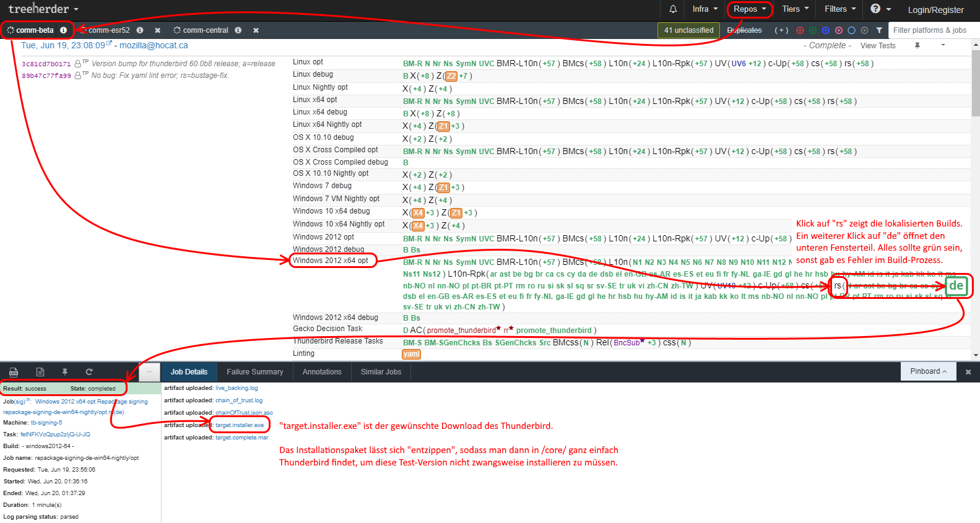This screenshot has width=980, height=523.
Task: Open the notifications bell
Action: pos(673,9)
